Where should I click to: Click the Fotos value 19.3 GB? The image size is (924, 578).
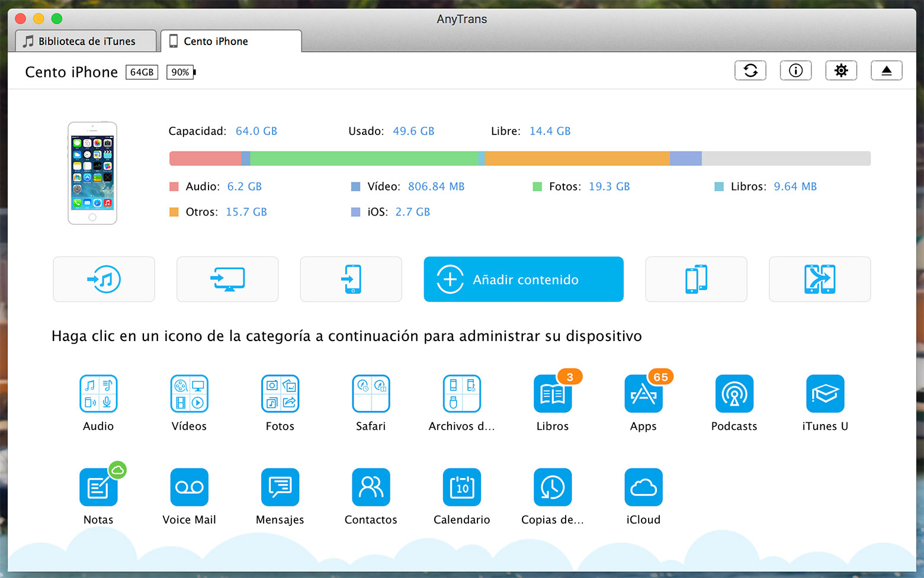(x=609, y=187)
